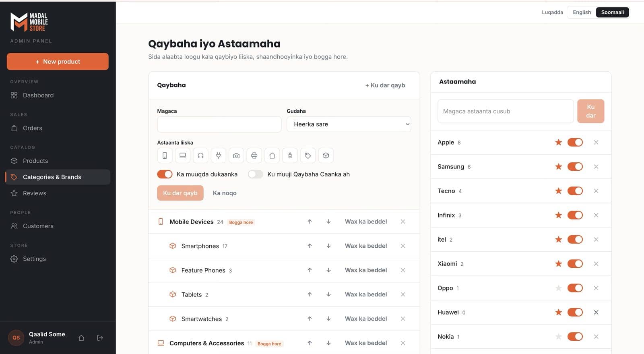Pick the price tag category icon
The width and height of the screenshot is (644, 354).
[x=308, y=155]
